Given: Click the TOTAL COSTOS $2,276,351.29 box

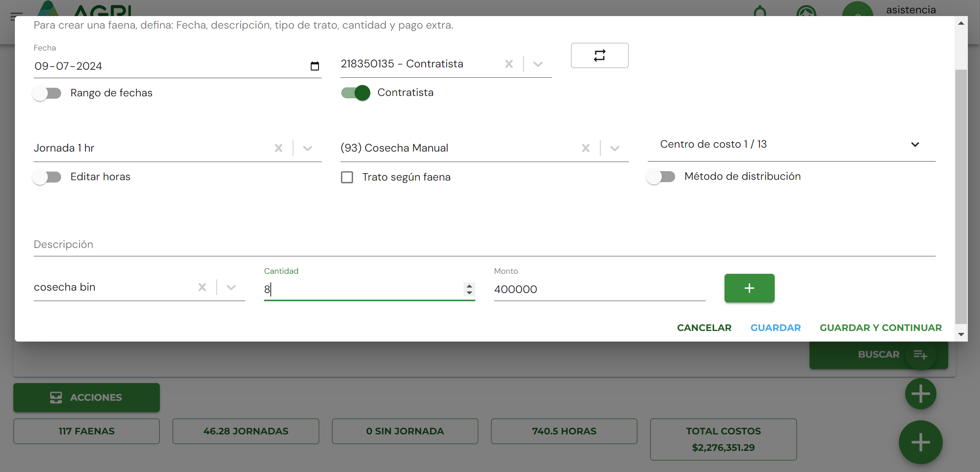Looking at the screenshot, I should tap(723, 439).
